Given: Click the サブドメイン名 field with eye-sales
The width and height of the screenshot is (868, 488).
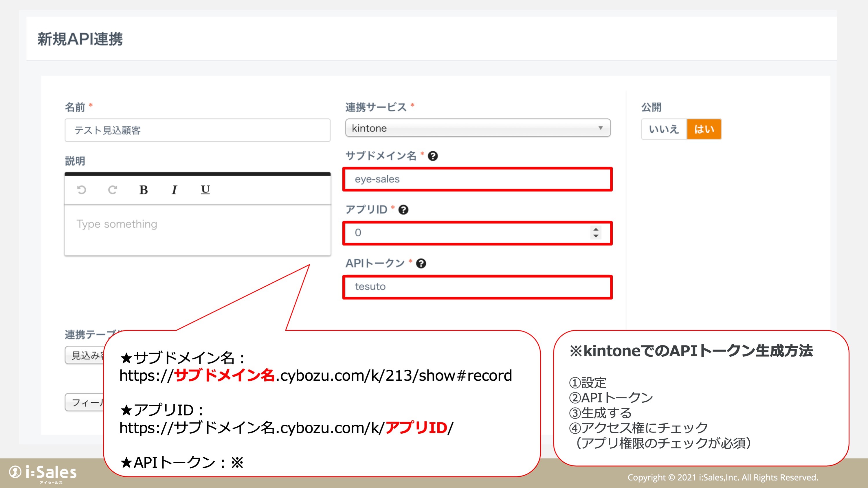Looking at the screenshot, I should tap(477, 179).
